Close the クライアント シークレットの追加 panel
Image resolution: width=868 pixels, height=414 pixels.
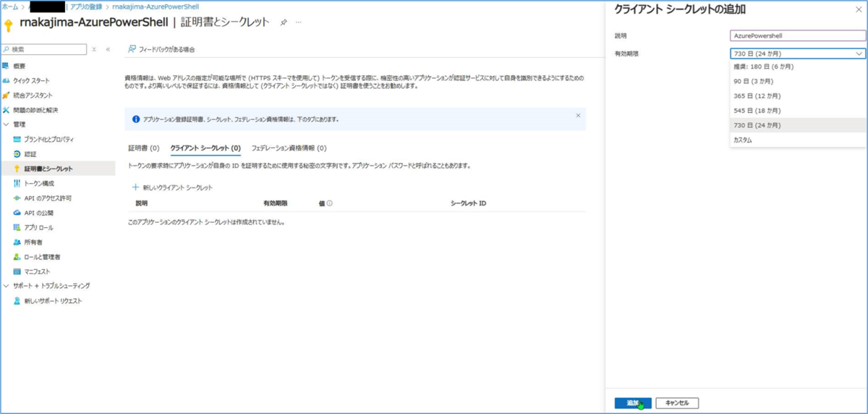click(857, 9)
